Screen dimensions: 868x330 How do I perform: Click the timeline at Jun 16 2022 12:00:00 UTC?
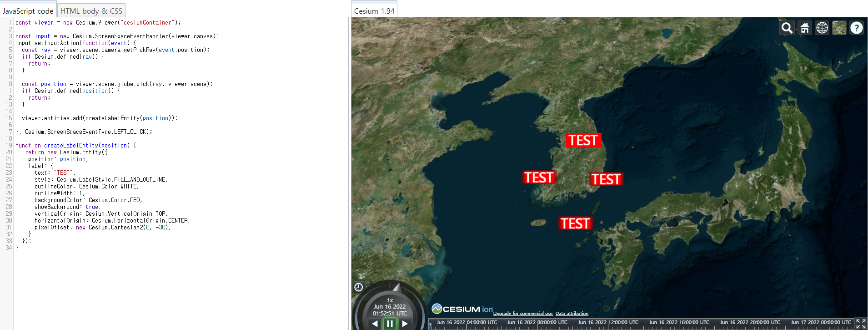[608, 322]
